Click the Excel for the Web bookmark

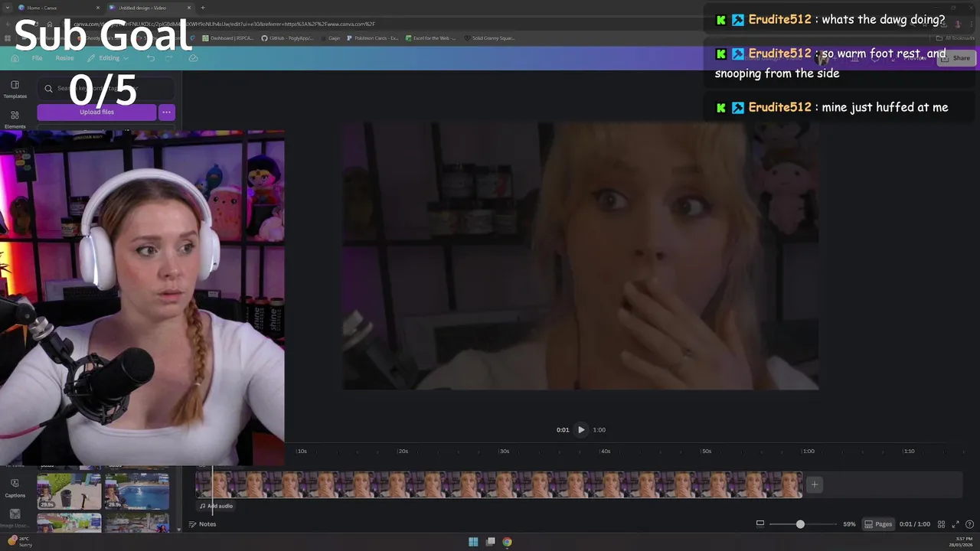point(430,37)
